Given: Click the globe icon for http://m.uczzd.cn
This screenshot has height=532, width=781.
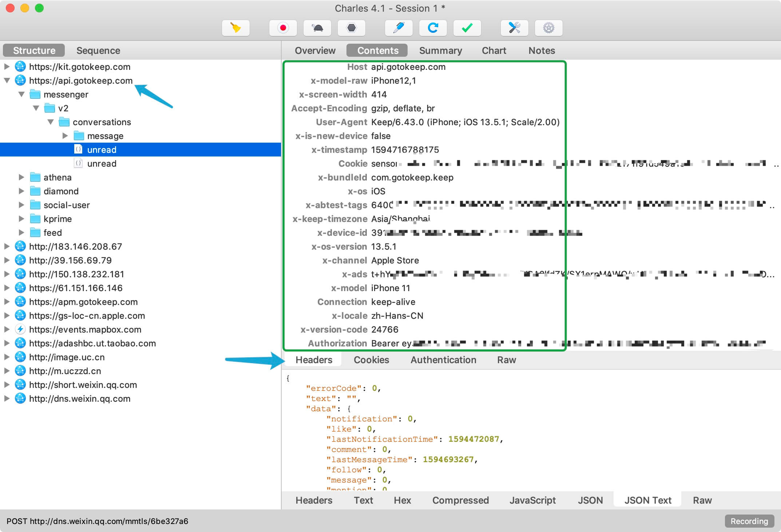Looking at the screenshot, I should pyautogui.click(x=20, y=371).
